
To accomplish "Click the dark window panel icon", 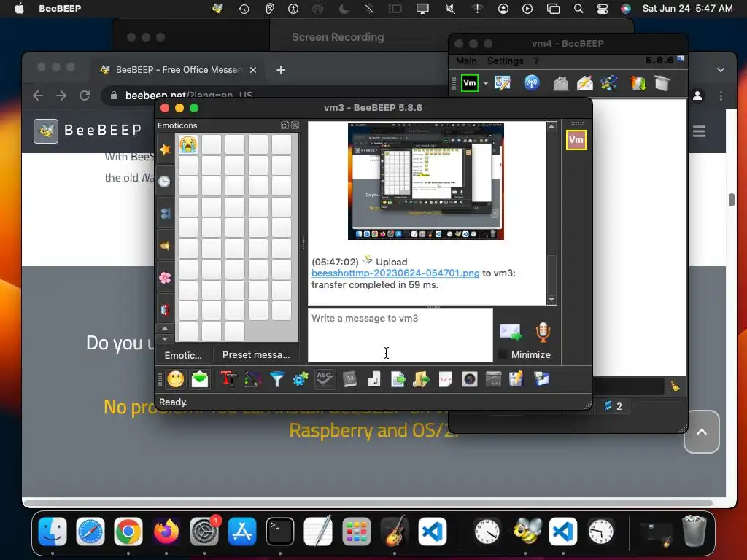I will [494, 379].
